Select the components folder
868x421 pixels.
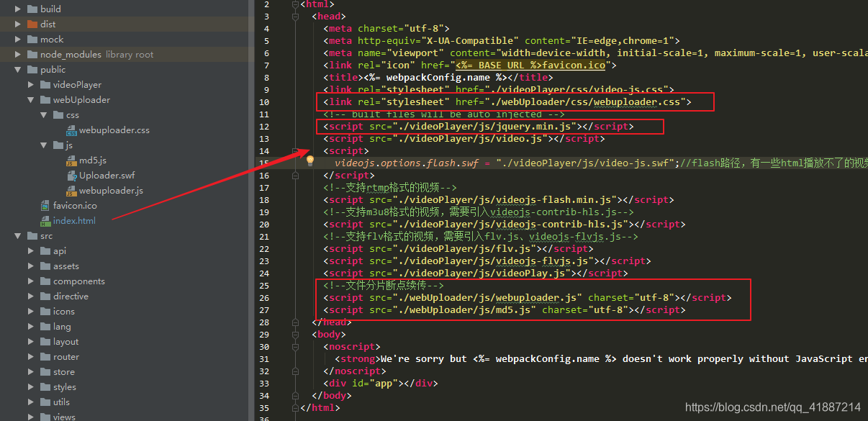tap(79, 281)
